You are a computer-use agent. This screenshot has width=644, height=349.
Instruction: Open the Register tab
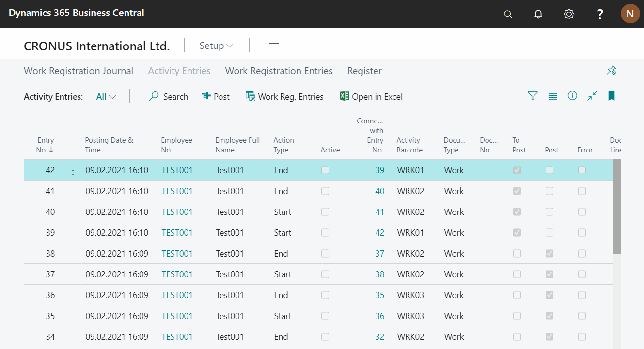(364, 71)
